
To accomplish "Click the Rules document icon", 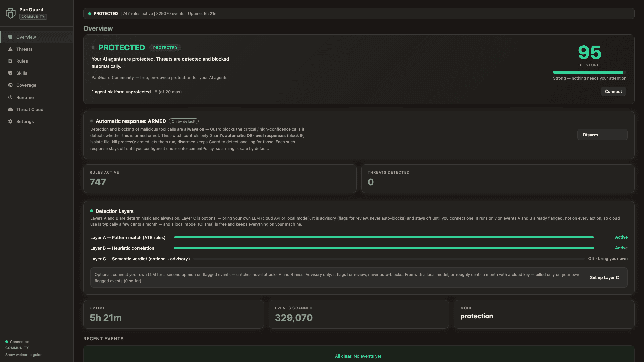I will pos(10,61).
